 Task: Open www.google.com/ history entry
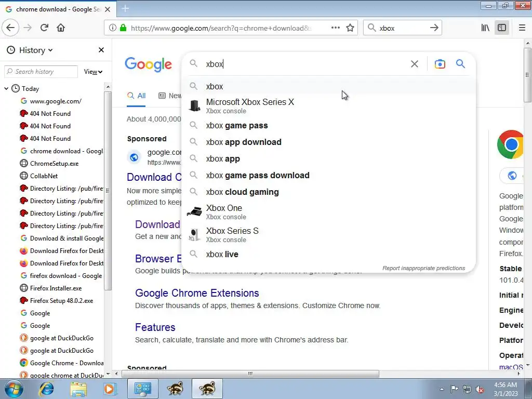pos(56,101)
